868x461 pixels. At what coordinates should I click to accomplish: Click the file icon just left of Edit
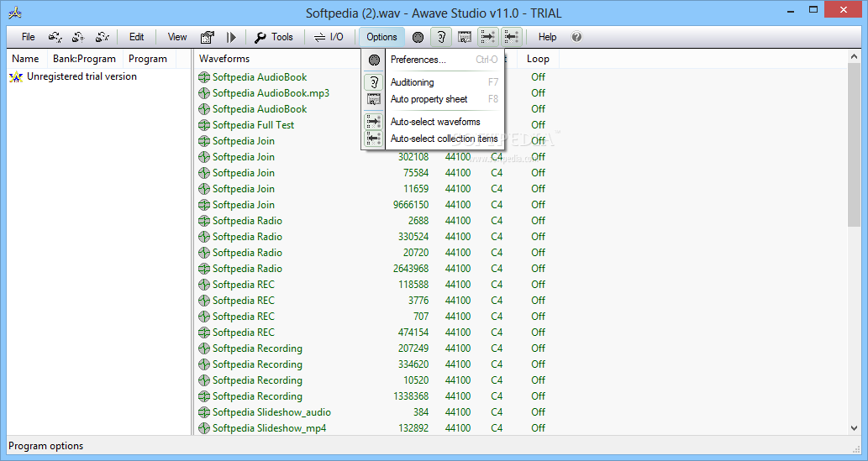103,37
